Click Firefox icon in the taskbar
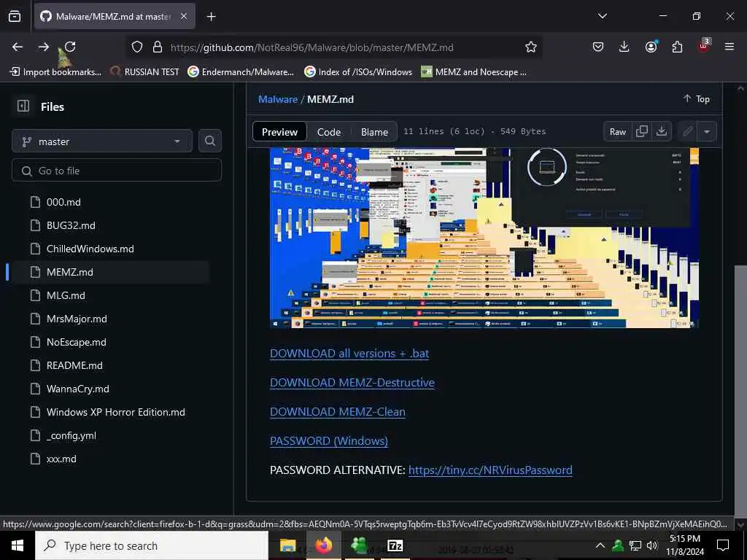The width and height of the screenshot is (747, 560). [x=323, y=545]
